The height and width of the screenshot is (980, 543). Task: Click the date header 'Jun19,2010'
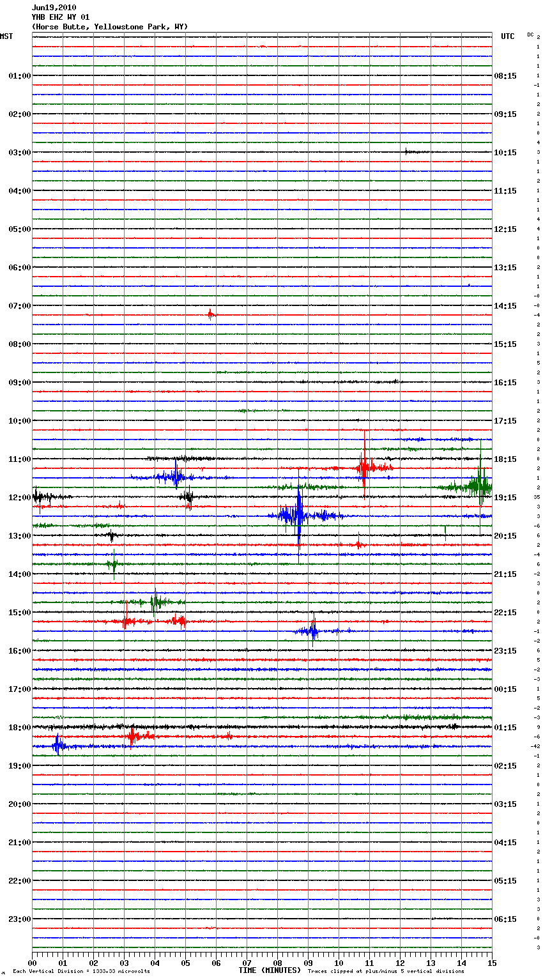(54, 8)
